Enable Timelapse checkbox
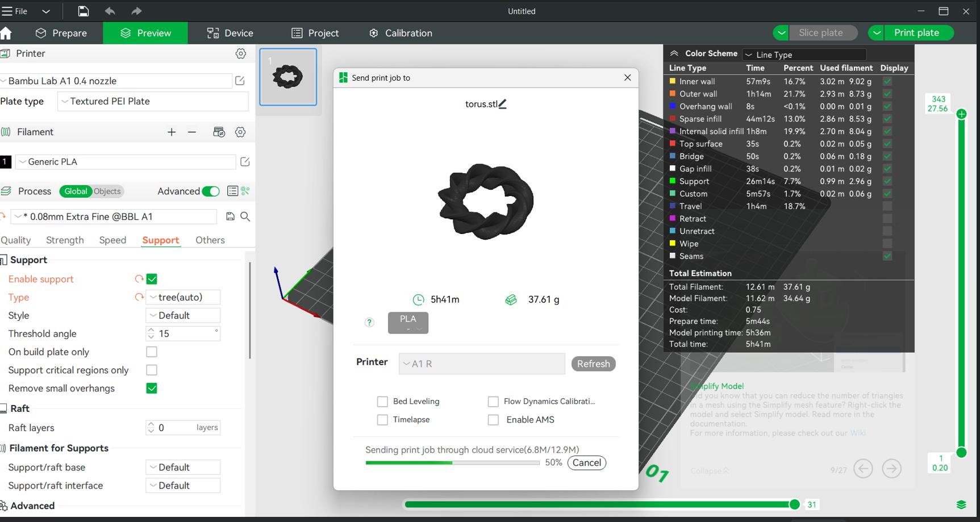Image resolution: width=980 pixels, height=522 pixels. pos(382,420)
